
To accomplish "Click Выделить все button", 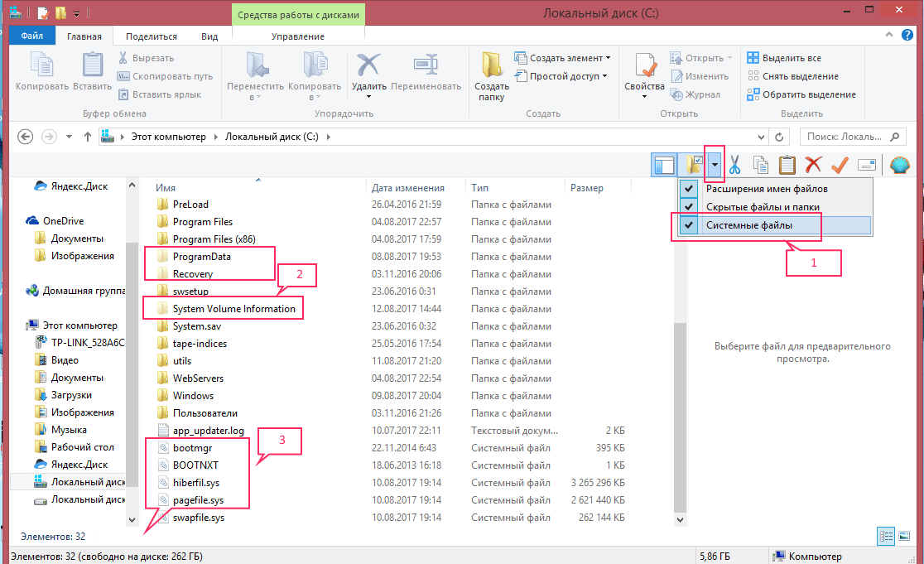I will click(784, 58).
